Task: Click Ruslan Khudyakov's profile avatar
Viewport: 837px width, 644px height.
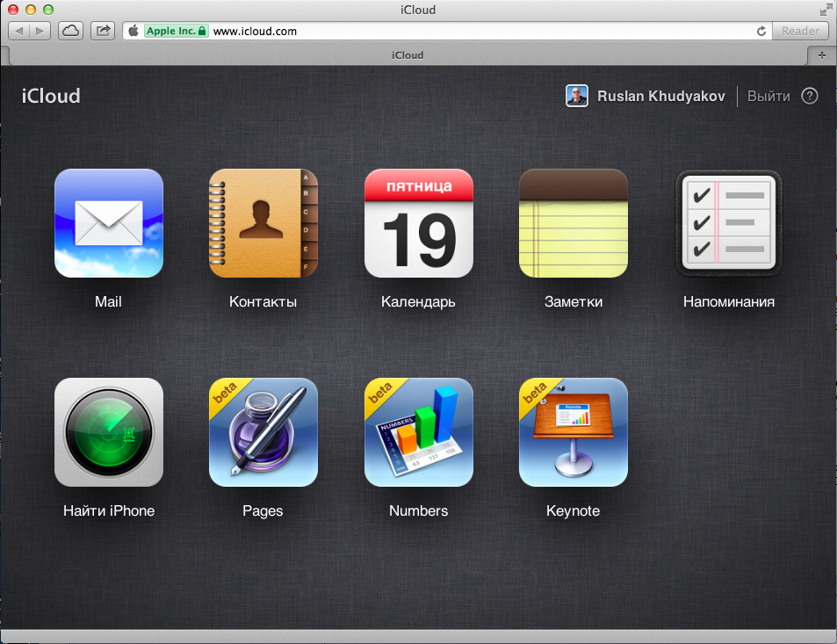Action: click(x=576, y=96)
